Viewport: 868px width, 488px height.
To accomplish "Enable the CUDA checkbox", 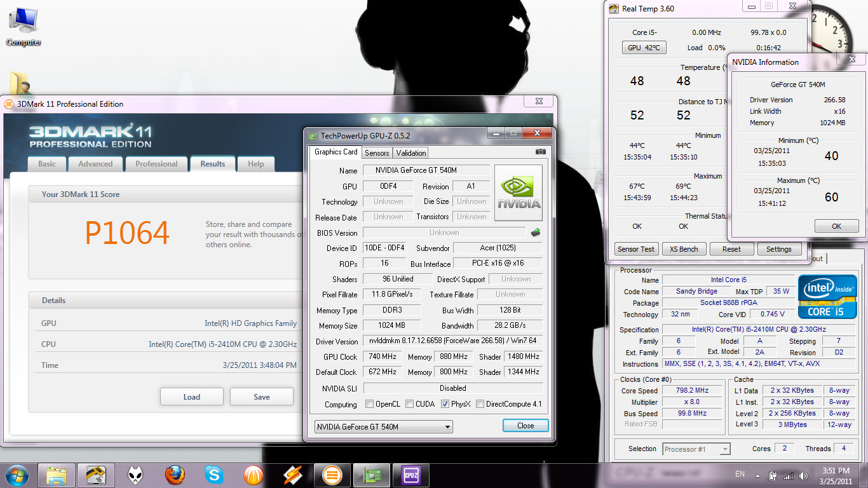I will coord(410,404).
